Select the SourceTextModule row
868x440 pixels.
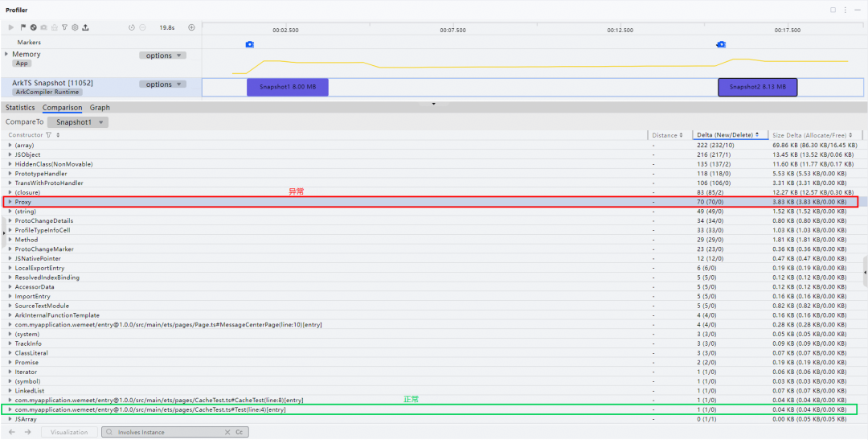[x=433, y=306]
